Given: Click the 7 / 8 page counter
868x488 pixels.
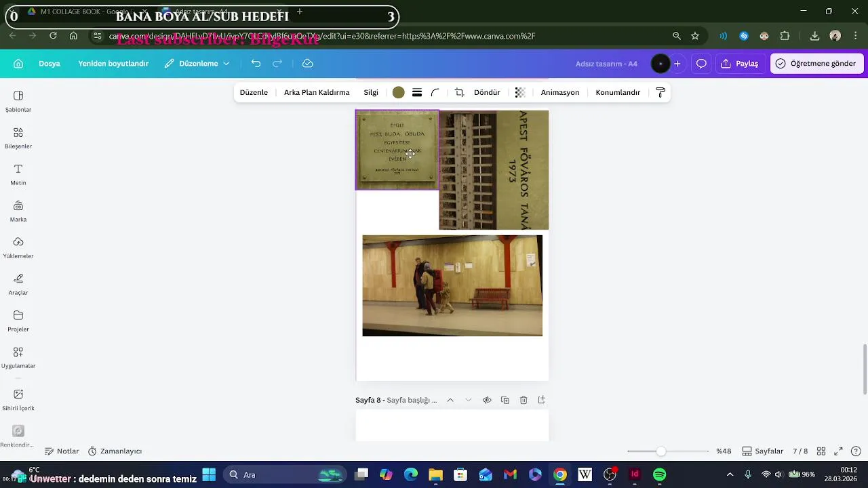Looking at the screenshot, I should (800, 451).
